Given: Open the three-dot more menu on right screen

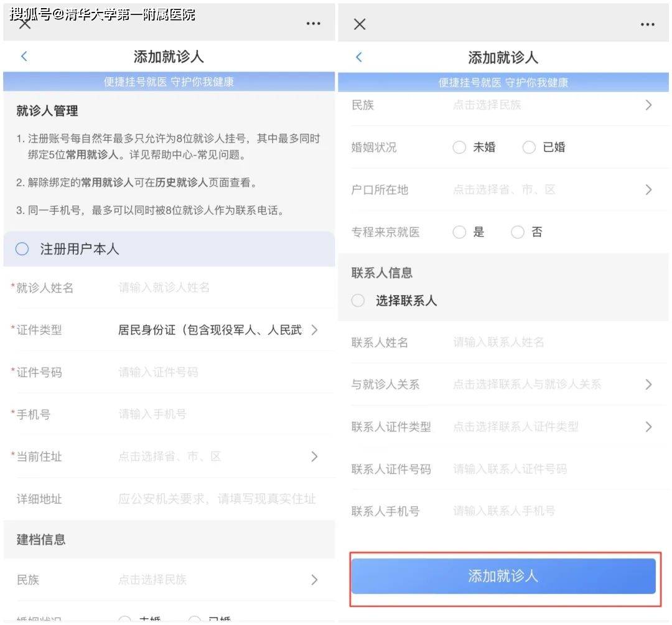Looking at the screenshot, I should [x=647, y=24].
